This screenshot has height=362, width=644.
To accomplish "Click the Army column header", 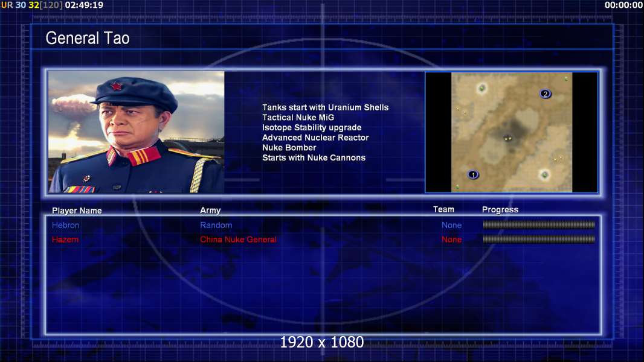I will [210, 211].
